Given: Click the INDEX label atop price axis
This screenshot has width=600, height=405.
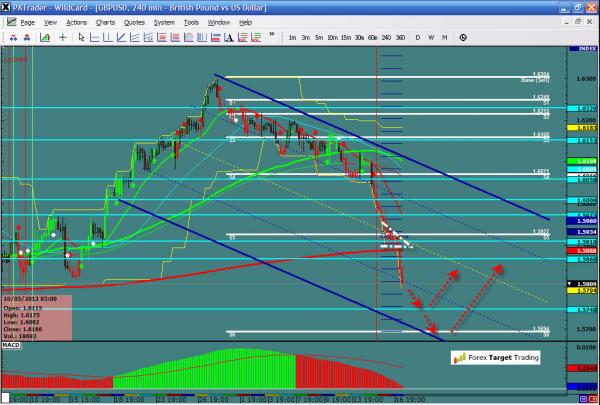Looking at the screenshot, I should coord(583,49).
